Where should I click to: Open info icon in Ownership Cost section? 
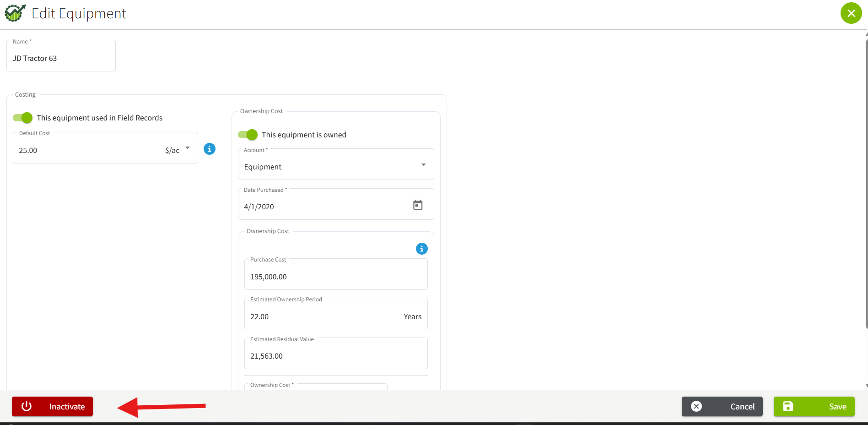(422, 249)
